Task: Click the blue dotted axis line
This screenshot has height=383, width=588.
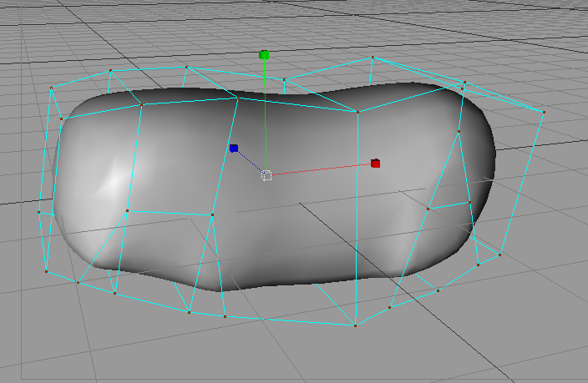Action: (250, 161)
